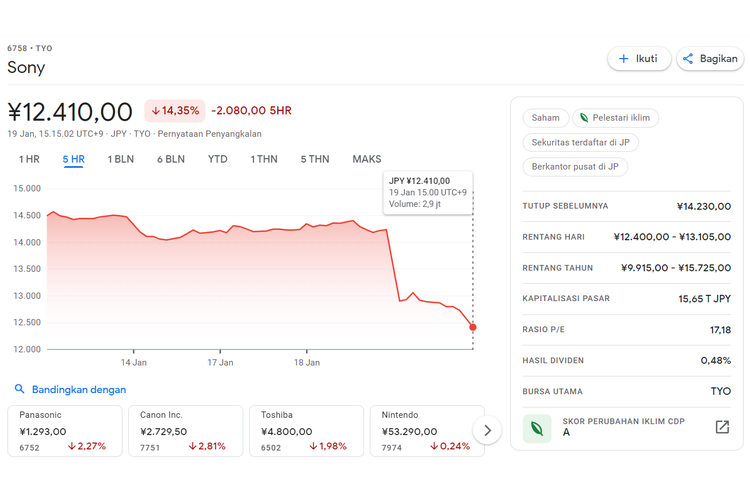The width and height of the screenshot is (750, 500).
Task: Click the green leaf CDP score icon
Action: (537, 428)
